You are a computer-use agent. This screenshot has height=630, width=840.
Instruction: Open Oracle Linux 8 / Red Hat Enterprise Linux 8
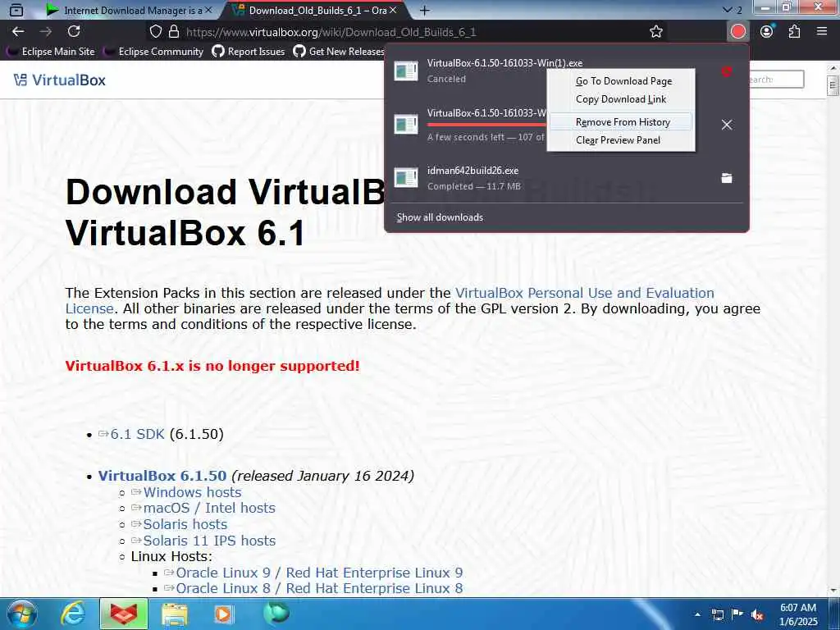point(319,588)
